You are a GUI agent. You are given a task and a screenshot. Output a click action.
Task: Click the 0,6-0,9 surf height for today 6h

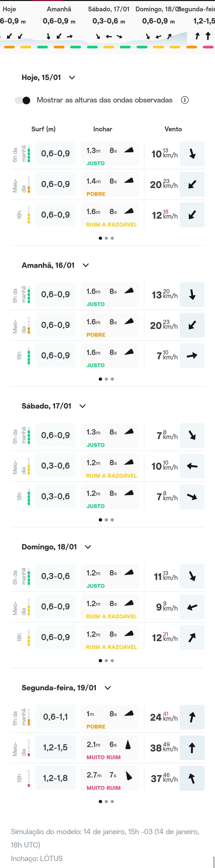pos(55,154)
